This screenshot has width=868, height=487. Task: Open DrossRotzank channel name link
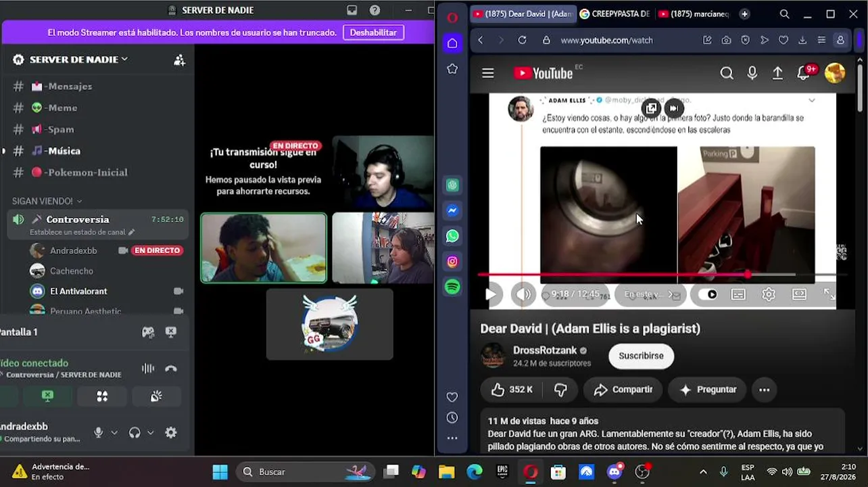[545, 350]
